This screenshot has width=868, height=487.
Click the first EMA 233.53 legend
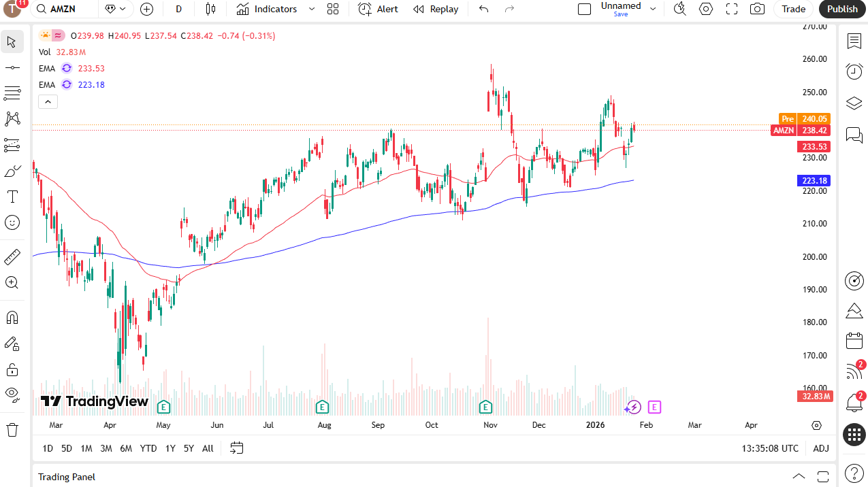coord(71,68)
